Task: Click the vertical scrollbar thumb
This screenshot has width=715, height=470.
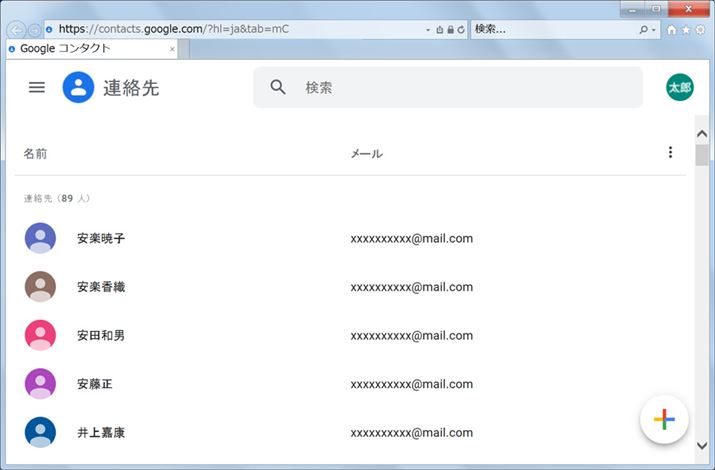Action: pyautogui.click(x=702, y=155)
